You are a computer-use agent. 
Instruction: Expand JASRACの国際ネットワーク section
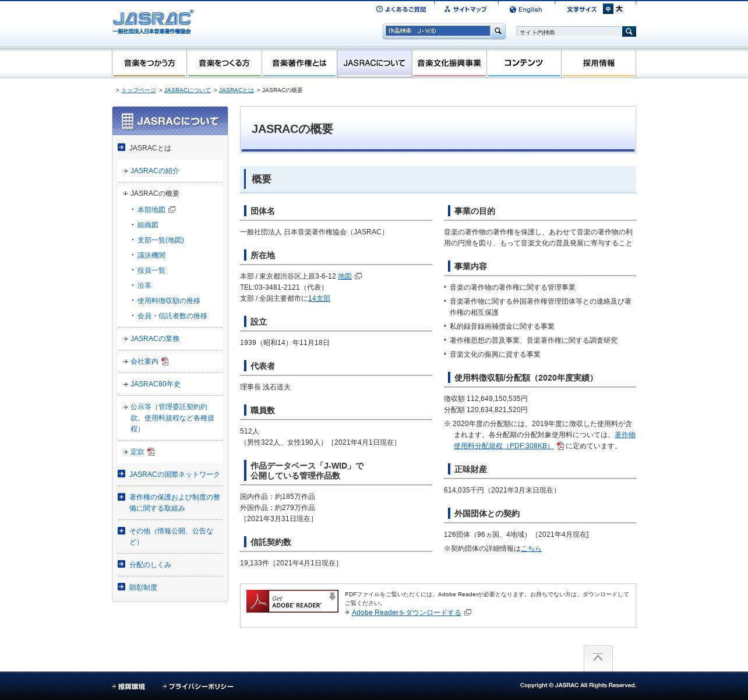(175, 474)
